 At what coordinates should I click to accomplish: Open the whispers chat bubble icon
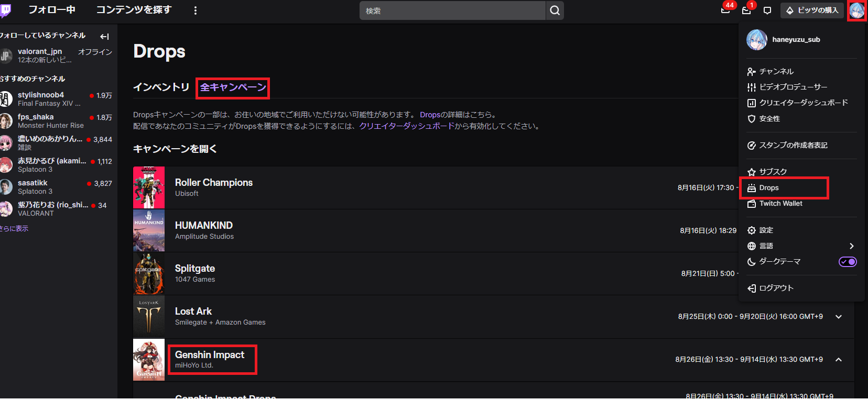point(767,10)
